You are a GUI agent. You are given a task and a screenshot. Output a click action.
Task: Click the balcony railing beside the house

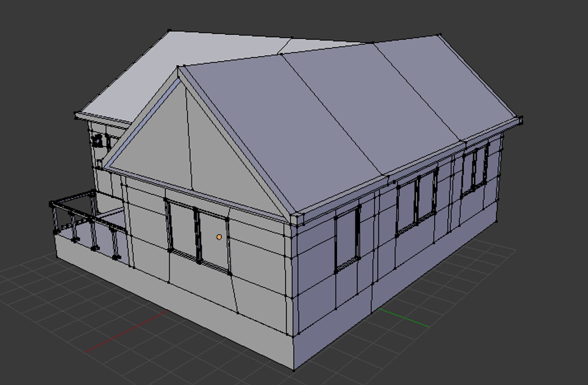88,225
